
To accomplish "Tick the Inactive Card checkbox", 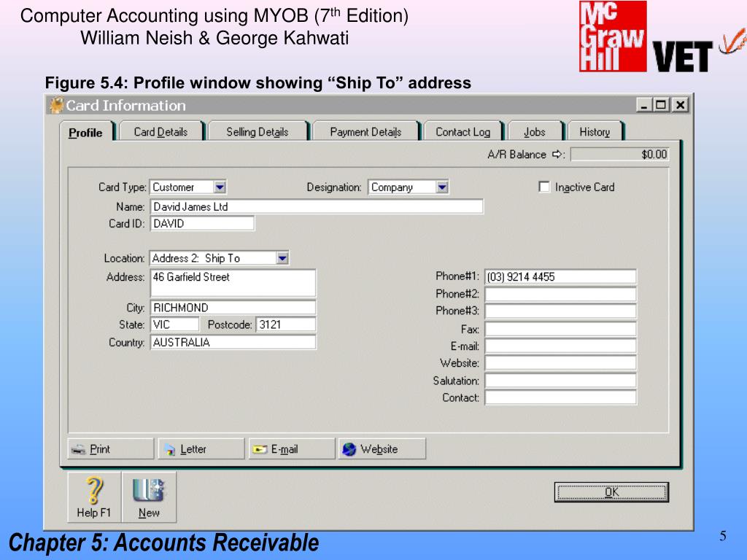I will (544, 187).
